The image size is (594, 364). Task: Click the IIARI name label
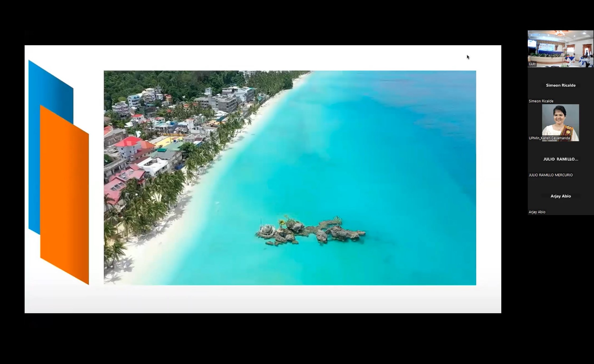532,64
